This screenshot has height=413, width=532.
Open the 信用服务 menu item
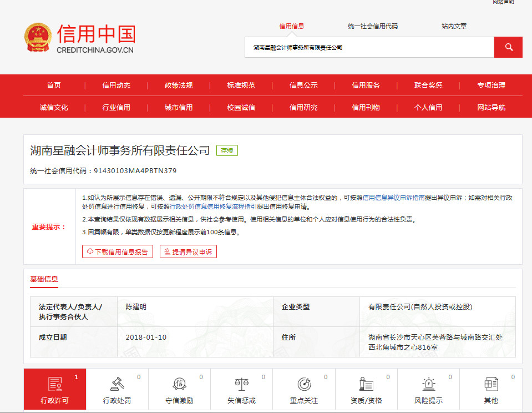tap(366, 85)
